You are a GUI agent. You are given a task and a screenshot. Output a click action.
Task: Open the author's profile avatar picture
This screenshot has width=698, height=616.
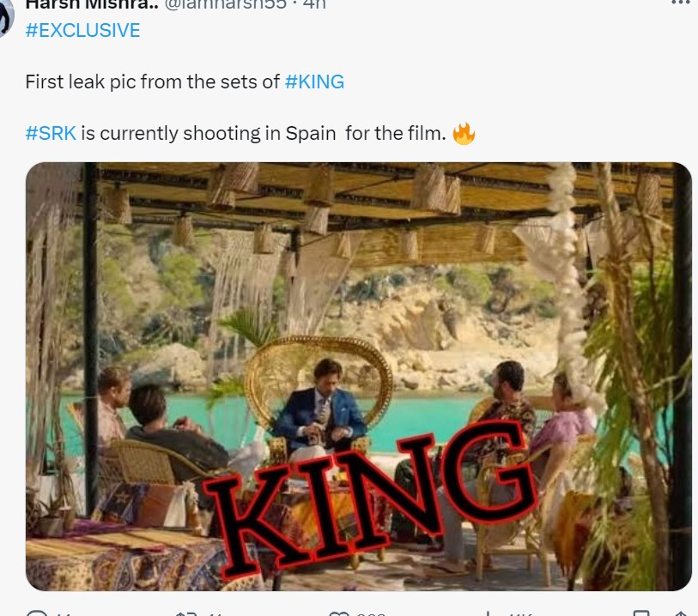pos(6,17)
